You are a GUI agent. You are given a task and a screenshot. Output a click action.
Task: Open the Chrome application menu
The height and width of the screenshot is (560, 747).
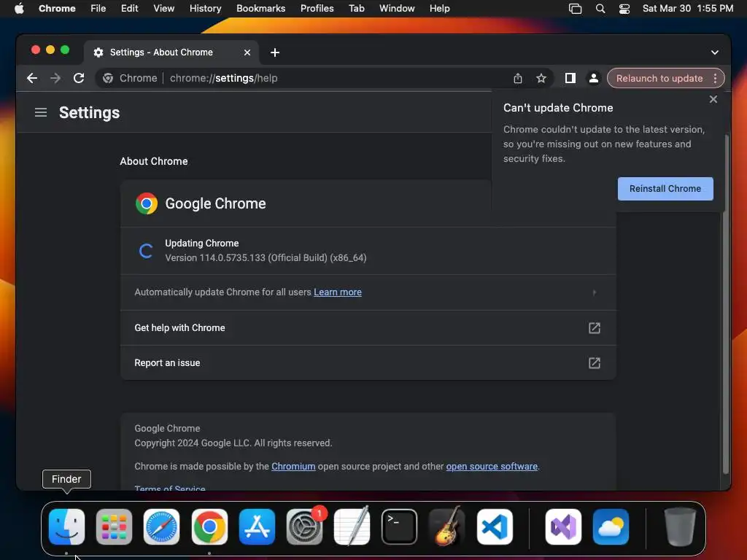tap(57, 8)
